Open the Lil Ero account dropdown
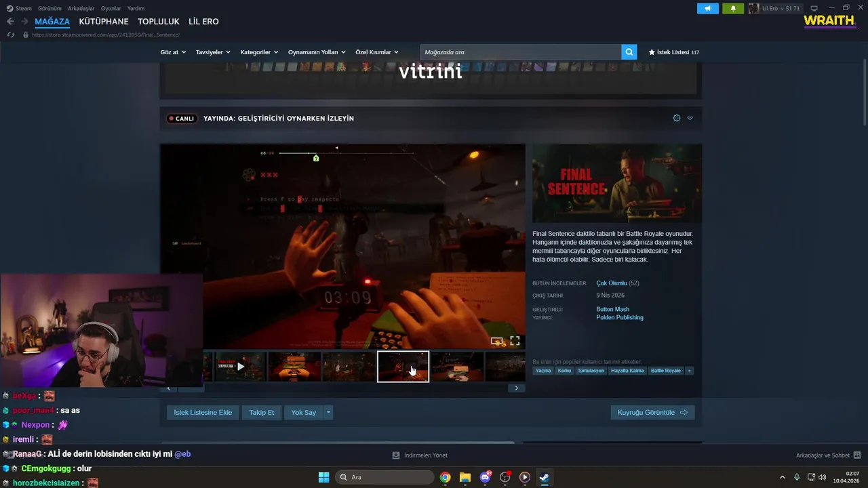The width and height of the screenshot is (868, 488). (x=781, y=8)
